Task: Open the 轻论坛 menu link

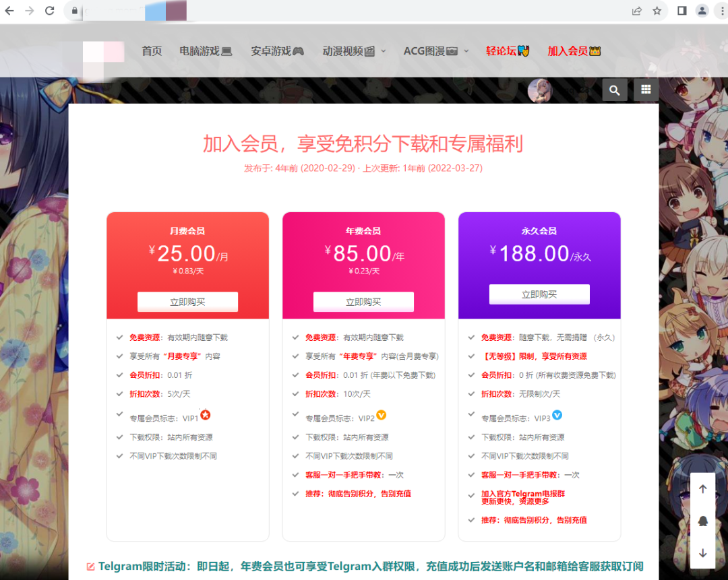Action: click(x=508, y=51)
